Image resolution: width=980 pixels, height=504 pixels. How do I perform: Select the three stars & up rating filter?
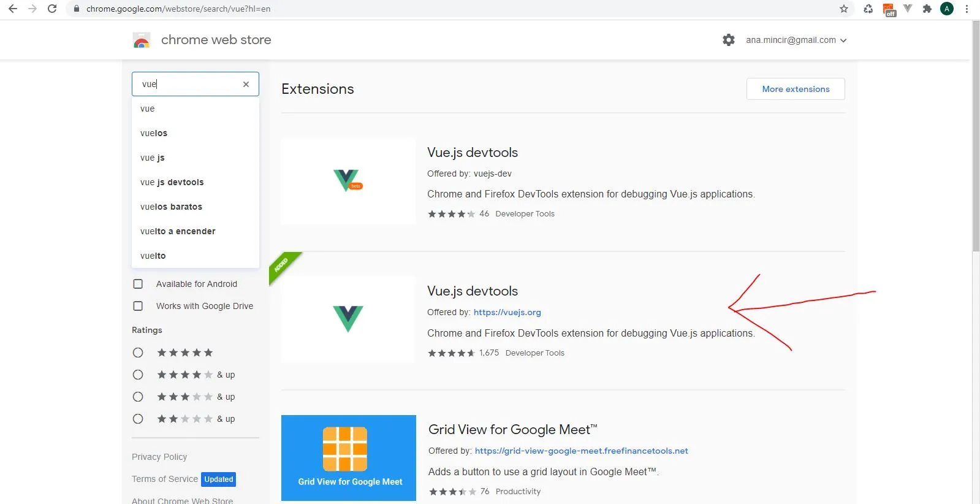[x=138, y=397]
